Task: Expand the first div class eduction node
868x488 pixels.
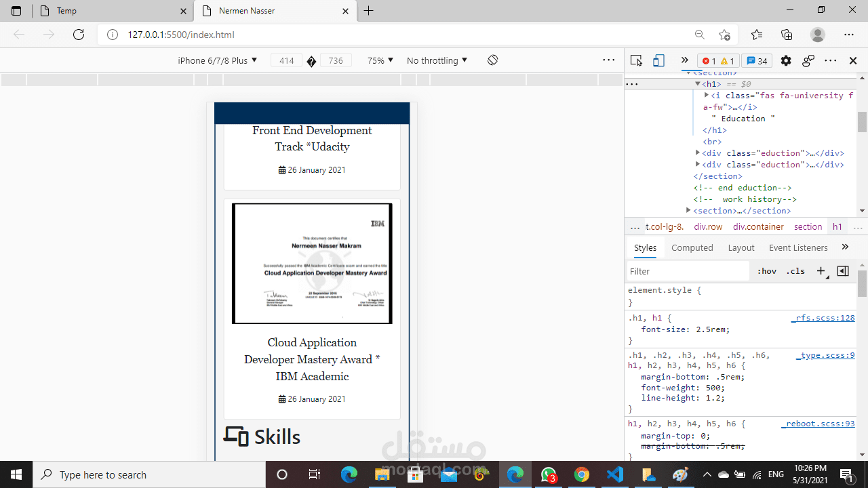Action: pos(698,153)
